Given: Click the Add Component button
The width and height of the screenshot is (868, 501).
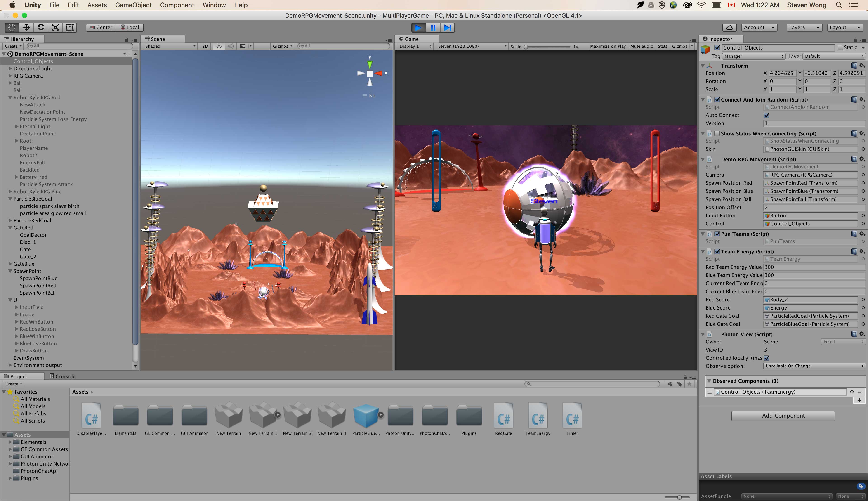Looking at the screenshot, I should pos(783,416).
